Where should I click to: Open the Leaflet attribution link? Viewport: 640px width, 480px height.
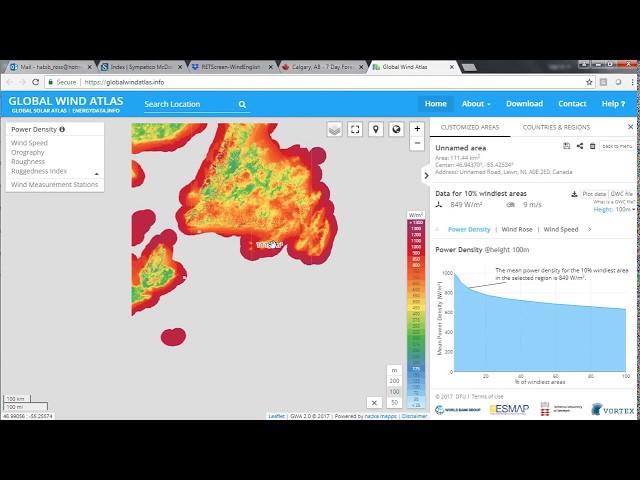pyautogui.click(x=276, y=416)
